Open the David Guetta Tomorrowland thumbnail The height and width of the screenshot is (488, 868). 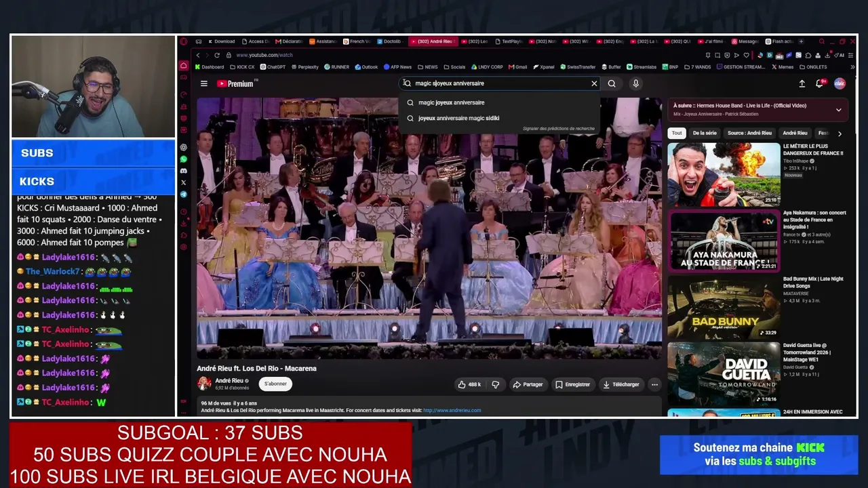(724, 373)
